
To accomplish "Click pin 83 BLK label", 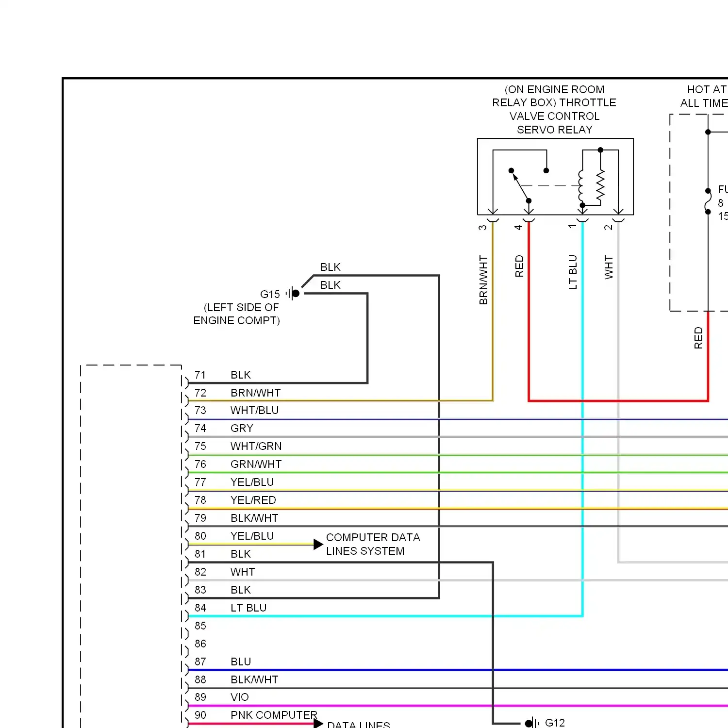I will click(241, 590).
